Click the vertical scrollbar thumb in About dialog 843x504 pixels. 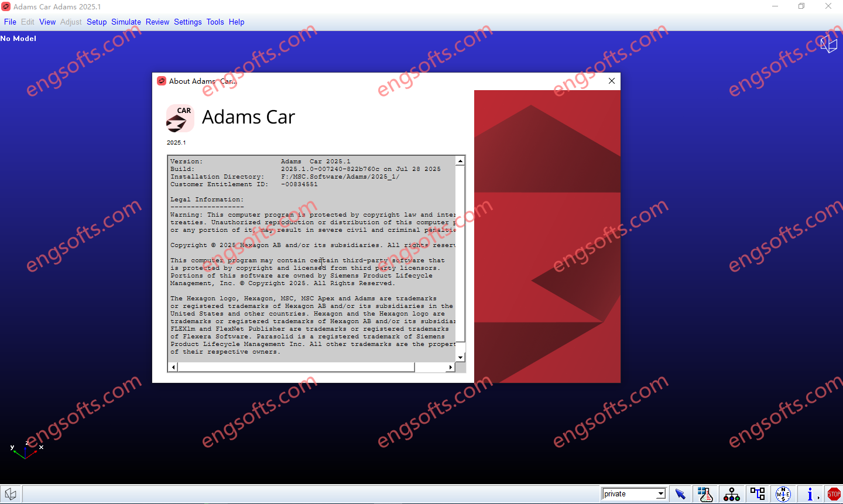461,253
